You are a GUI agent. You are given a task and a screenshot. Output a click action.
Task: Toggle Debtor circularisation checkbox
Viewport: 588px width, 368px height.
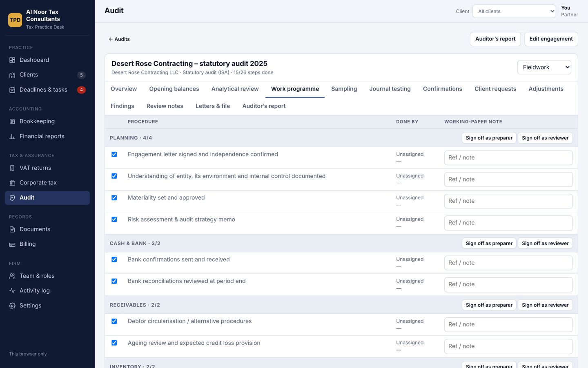(114, 321)
